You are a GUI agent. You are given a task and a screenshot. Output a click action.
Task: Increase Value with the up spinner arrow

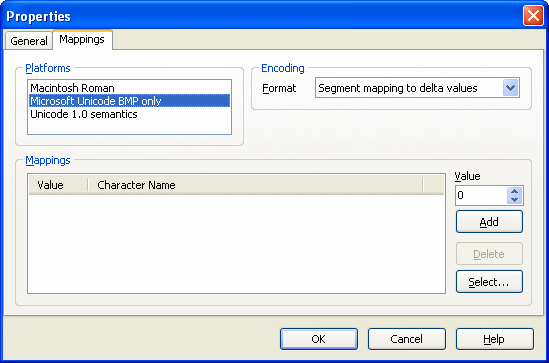click(514, 191)
